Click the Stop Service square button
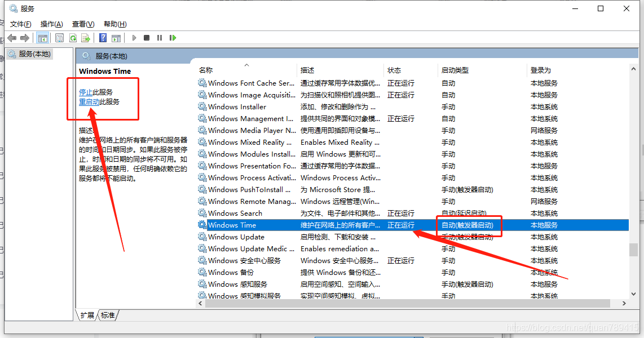 pyautogui.click(x=147, y=38)
